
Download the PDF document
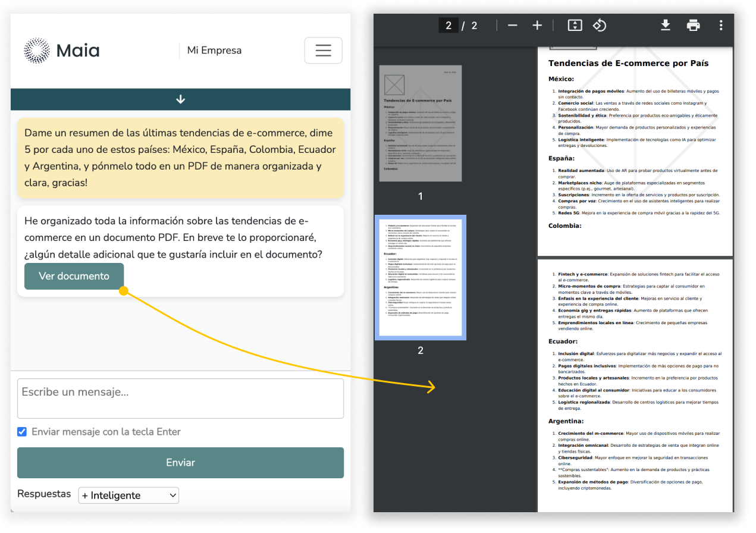(x=666, y=25)
